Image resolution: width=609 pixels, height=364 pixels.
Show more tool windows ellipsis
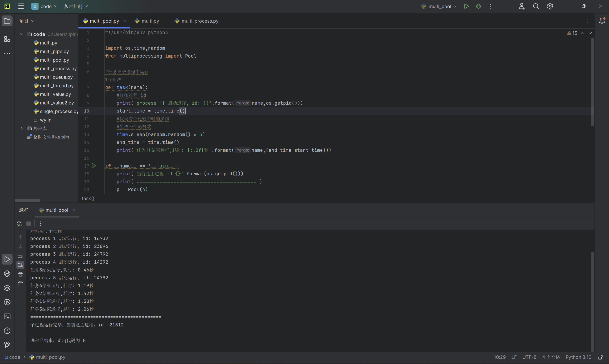click(x=7, y=53)
